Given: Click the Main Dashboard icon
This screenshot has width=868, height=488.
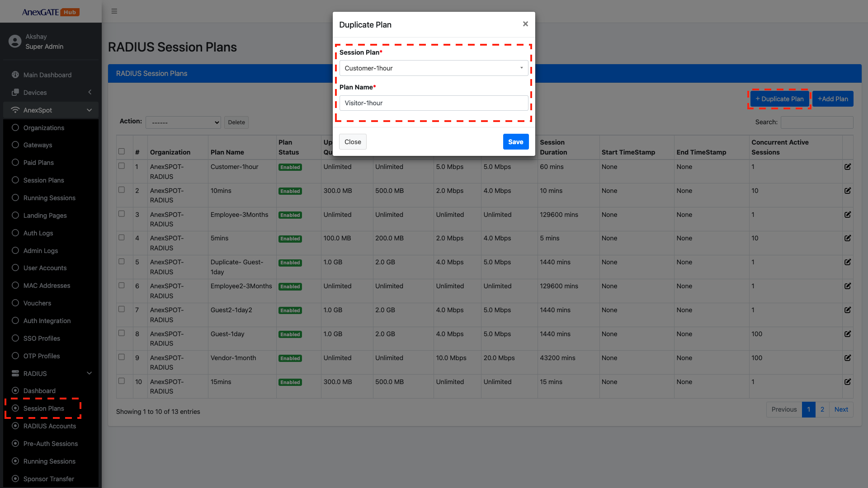Looking at the screenshot, I should click(x=15, y=75).
